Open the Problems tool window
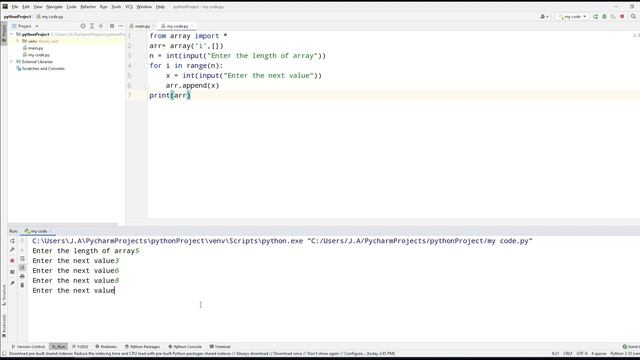The image size is (640, 360). [106, 347]
